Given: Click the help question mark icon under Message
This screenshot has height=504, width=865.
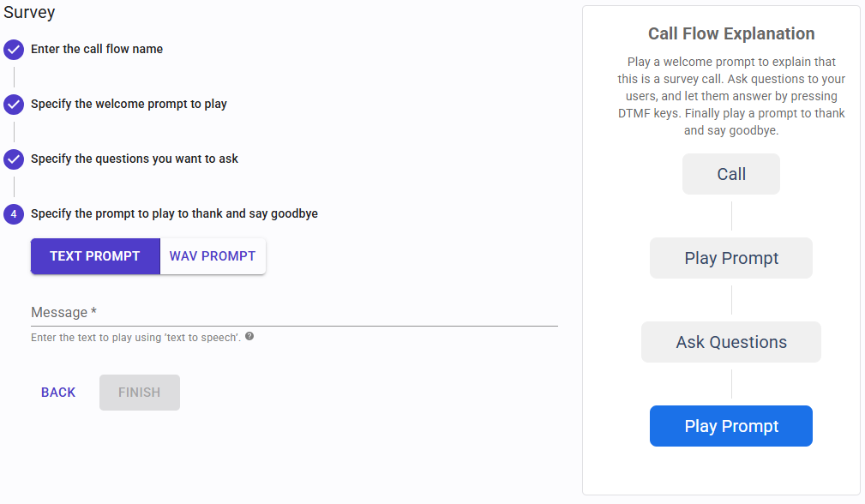Looking at the screenshot, I should 249,337.
